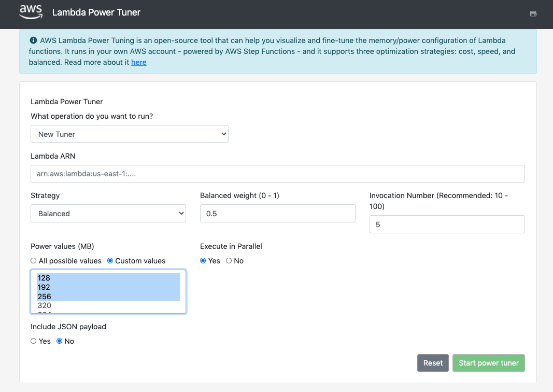Select the Custom values radio
The height and width of the screenshot is (392, 553).
(x=110, y=261)
